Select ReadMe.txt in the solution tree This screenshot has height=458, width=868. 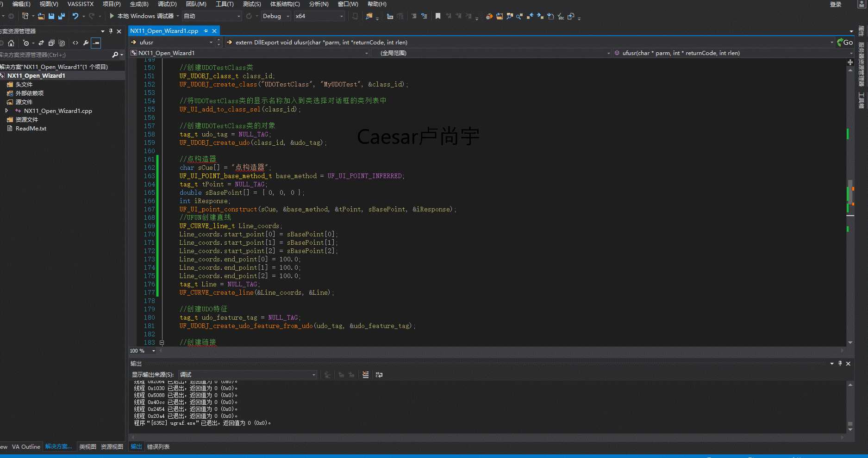31,129
